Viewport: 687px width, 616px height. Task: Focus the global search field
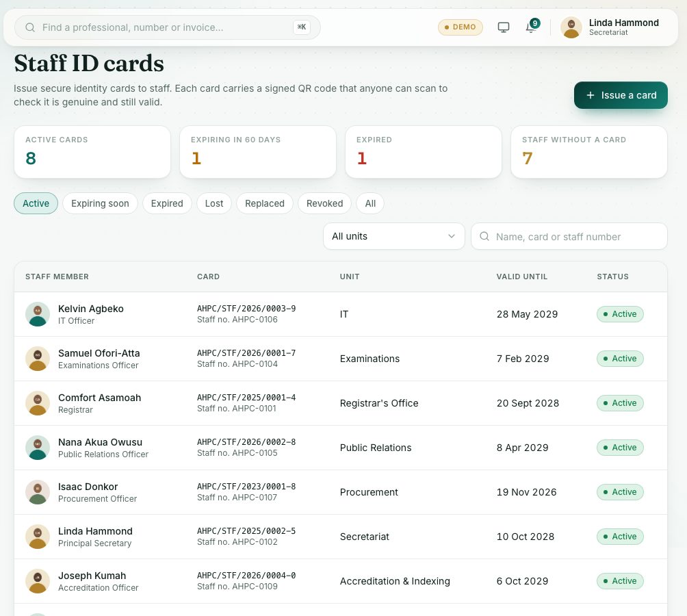pyautogui.click(x=168, y=27)
